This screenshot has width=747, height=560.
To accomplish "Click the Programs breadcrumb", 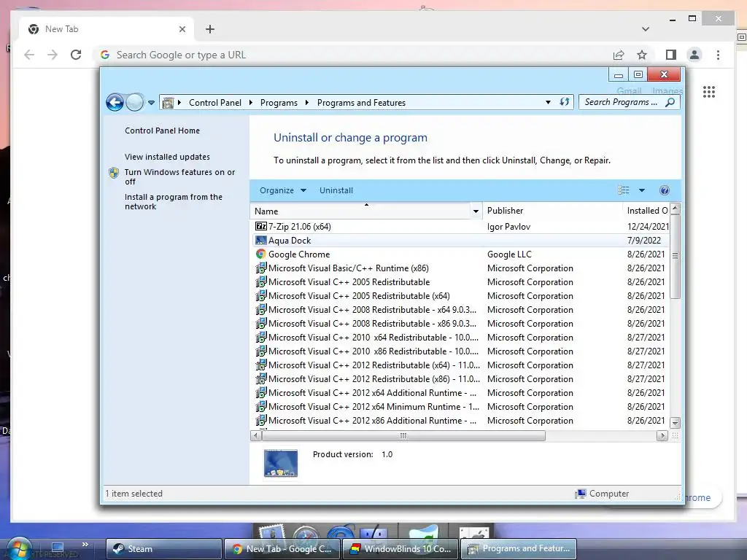I will coord(279,102).
